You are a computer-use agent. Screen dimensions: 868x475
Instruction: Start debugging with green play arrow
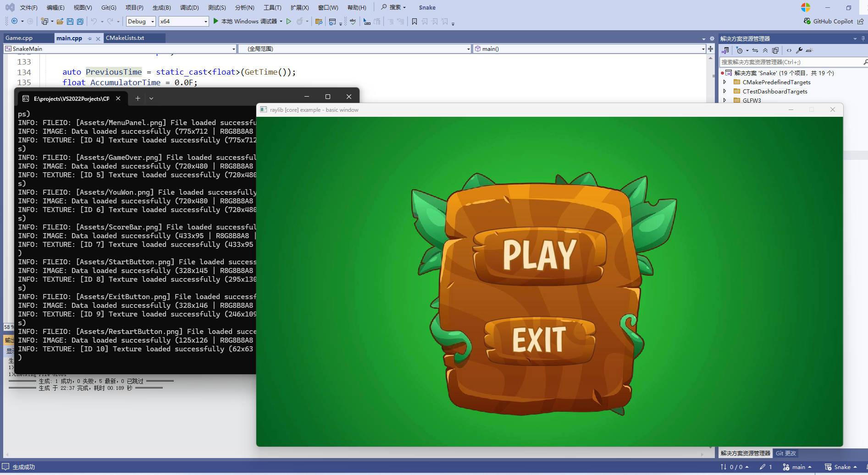(216, 21)
